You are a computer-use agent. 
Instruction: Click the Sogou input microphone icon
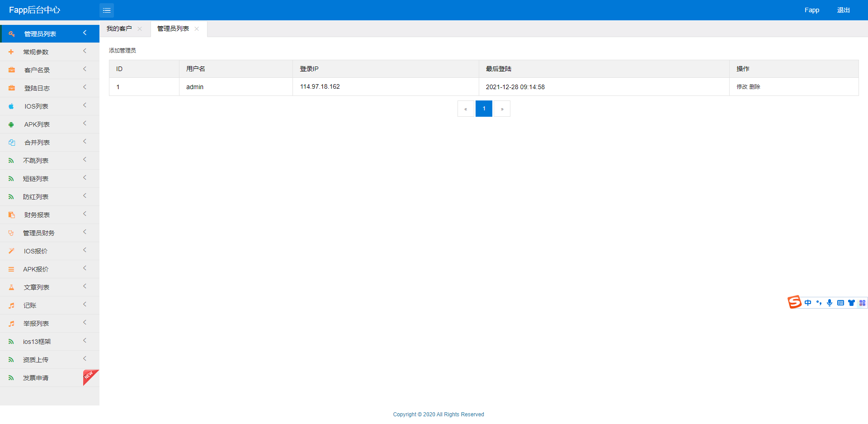coord(830,303)
